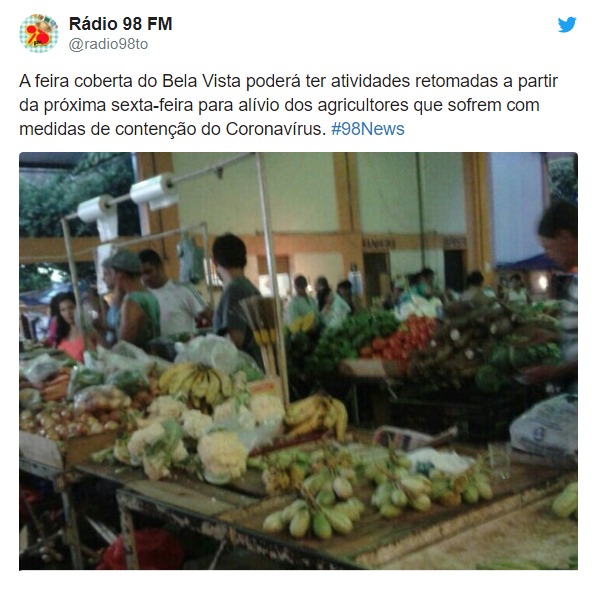Open the attached market photo

[298, 361]
